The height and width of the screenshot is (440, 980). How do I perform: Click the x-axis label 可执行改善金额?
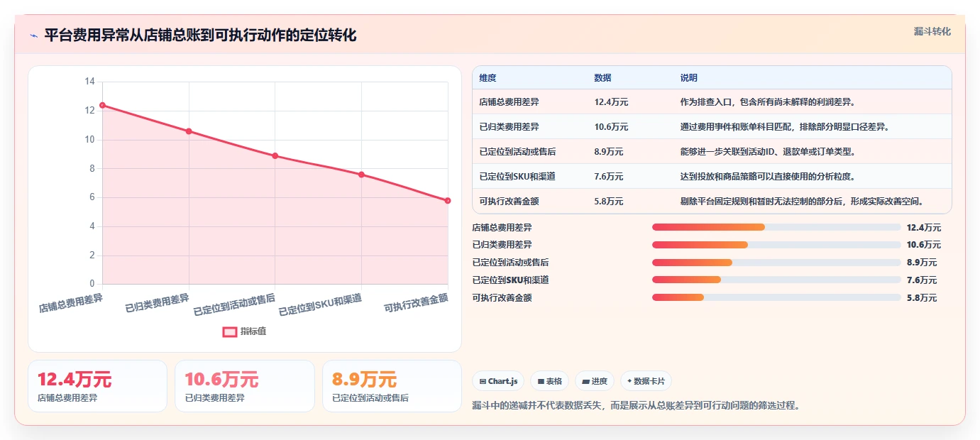[x=417, y=304]
